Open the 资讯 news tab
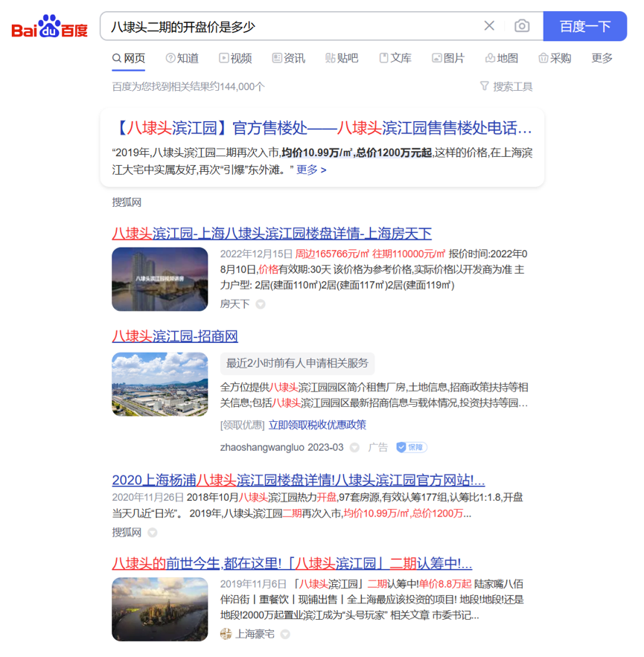The width and height of the screenshot is (644, 657). click(x=288, y=58)
